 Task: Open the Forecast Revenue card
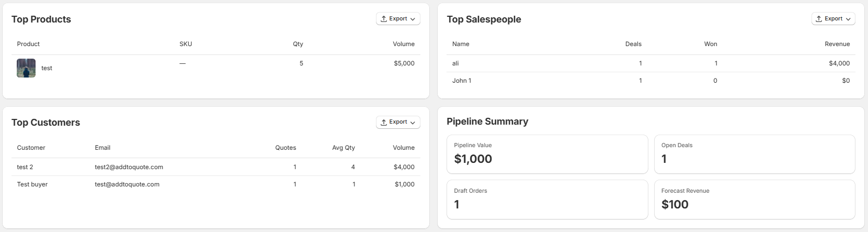755,200
